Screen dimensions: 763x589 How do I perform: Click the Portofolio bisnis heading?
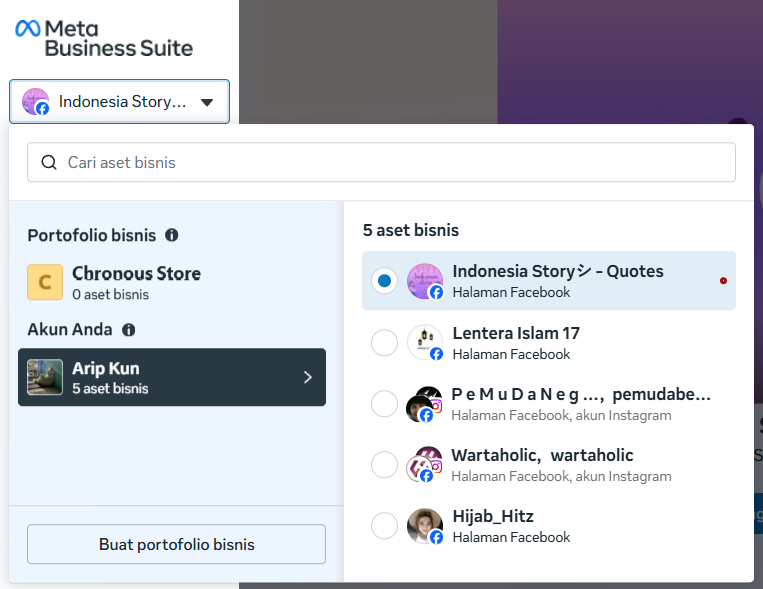point(91,235)
